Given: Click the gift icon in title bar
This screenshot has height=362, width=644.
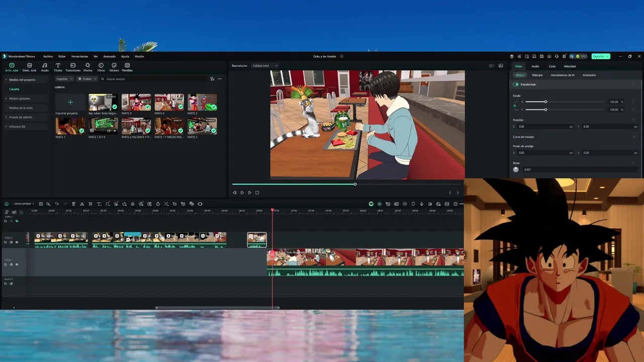Looking at the screenshot, I should [x=512, y=56].
